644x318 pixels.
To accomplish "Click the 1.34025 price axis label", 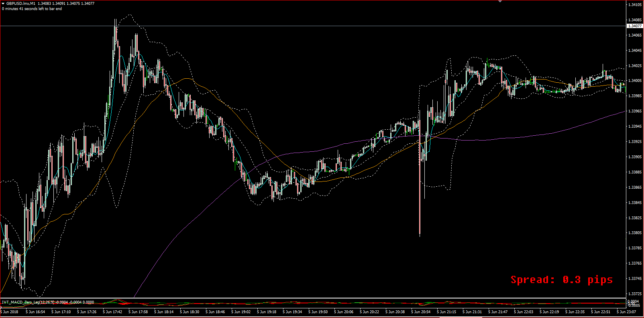I will [635, 66].
